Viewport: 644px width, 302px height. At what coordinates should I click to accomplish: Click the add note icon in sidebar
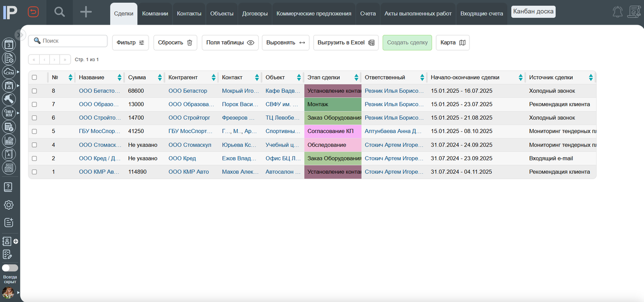coord(9,222)
